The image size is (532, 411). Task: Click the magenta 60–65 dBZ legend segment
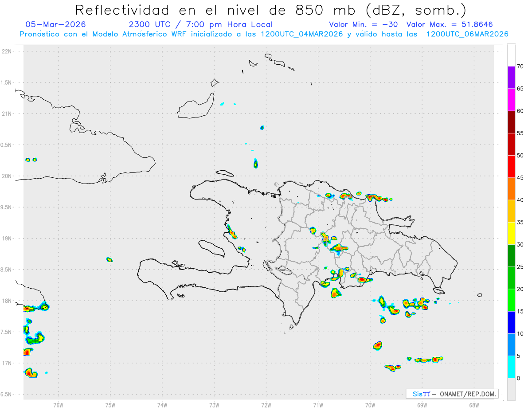point(511,100)
